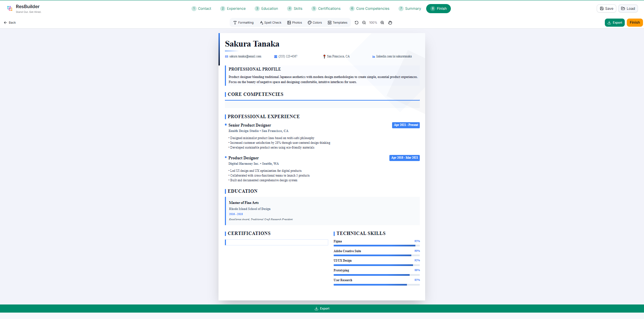Switch to the Experience step
This screenshot has width=644, height=319.
point(233,9)
